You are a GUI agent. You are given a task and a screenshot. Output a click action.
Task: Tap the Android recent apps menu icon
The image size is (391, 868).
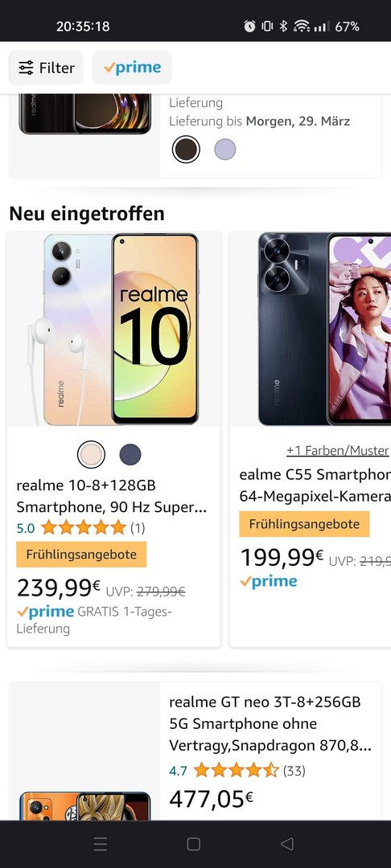pyautogui.click(x=101, y=844)
